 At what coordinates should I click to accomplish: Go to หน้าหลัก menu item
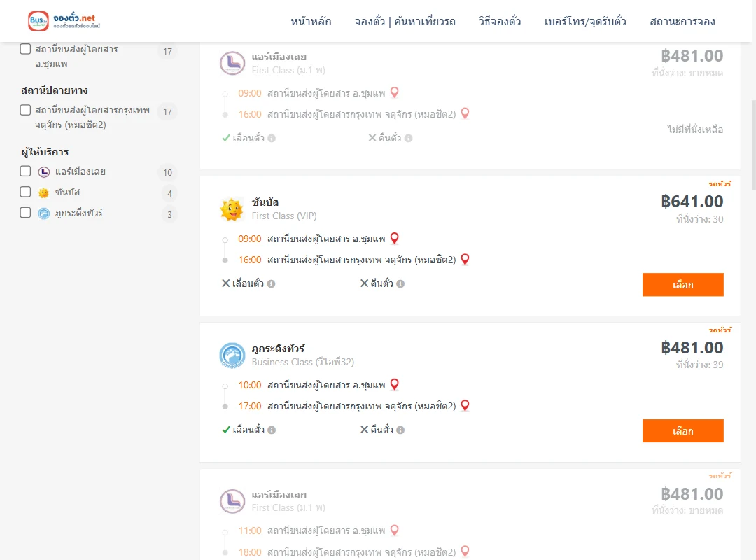[x=311, y=21]
